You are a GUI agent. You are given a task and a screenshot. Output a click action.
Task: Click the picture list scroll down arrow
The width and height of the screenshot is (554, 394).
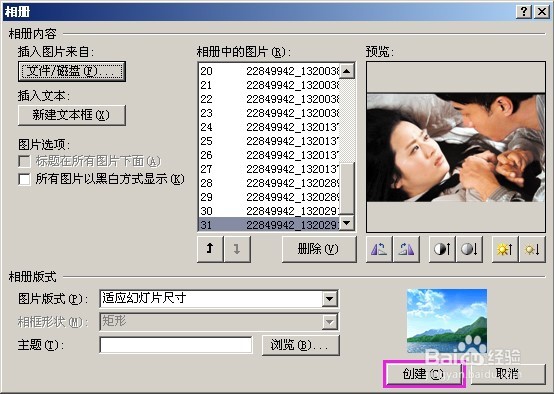click(347, 223)
